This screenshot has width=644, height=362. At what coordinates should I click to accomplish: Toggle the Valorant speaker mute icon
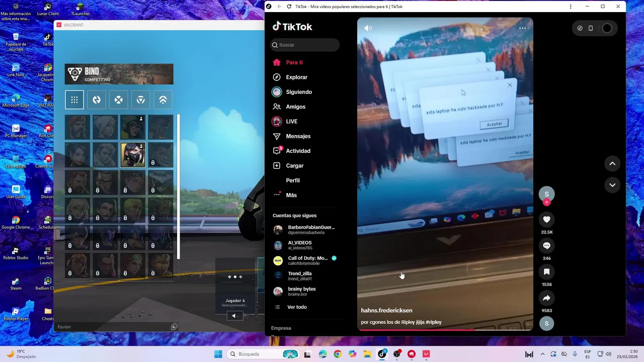pos(234,316)
